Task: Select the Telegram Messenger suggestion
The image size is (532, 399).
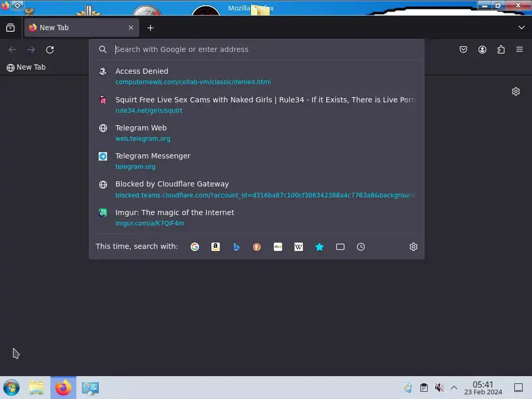Action: tap(257, 161)
